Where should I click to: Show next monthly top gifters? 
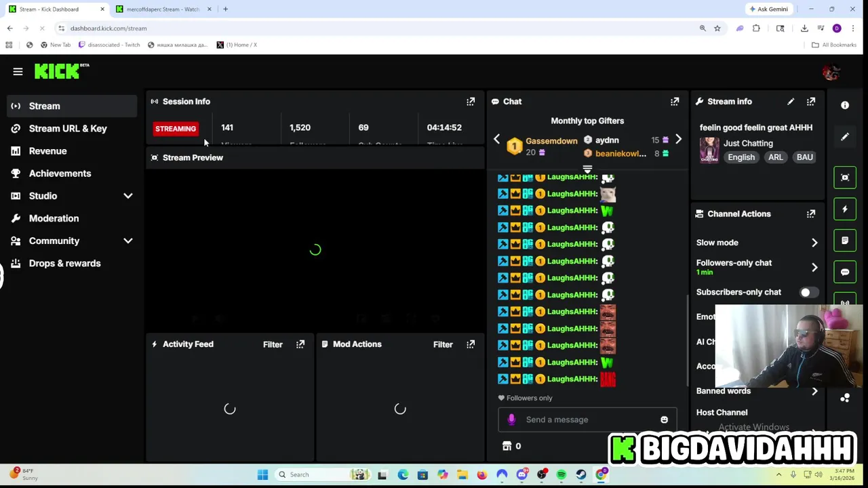pyautogui.click(x=678, y=140)
